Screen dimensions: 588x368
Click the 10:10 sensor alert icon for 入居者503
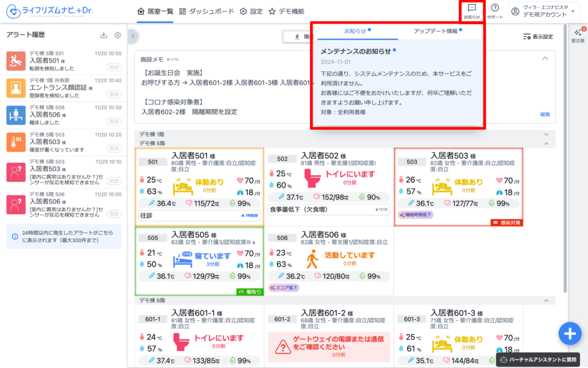coord(16,172)
